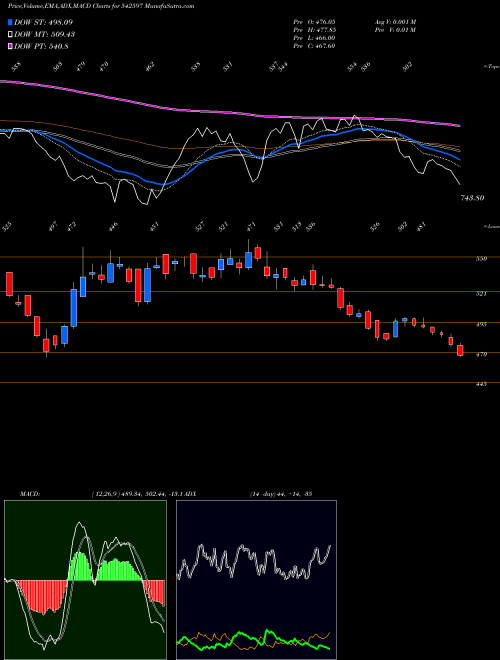The width and height of the screenshot is (500, 660).
Task: Click the 495 price axis label
Action: point(481,325)
